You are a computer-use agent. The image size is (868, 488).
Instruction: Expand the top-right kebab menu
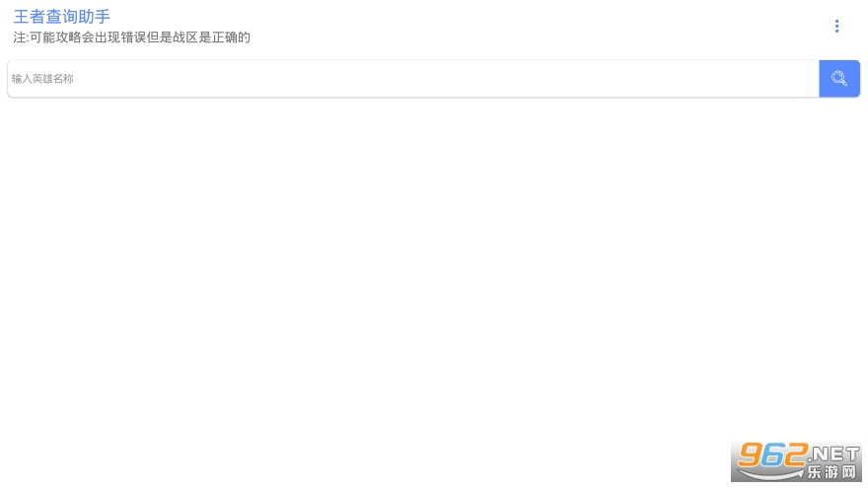click(837, 26)
